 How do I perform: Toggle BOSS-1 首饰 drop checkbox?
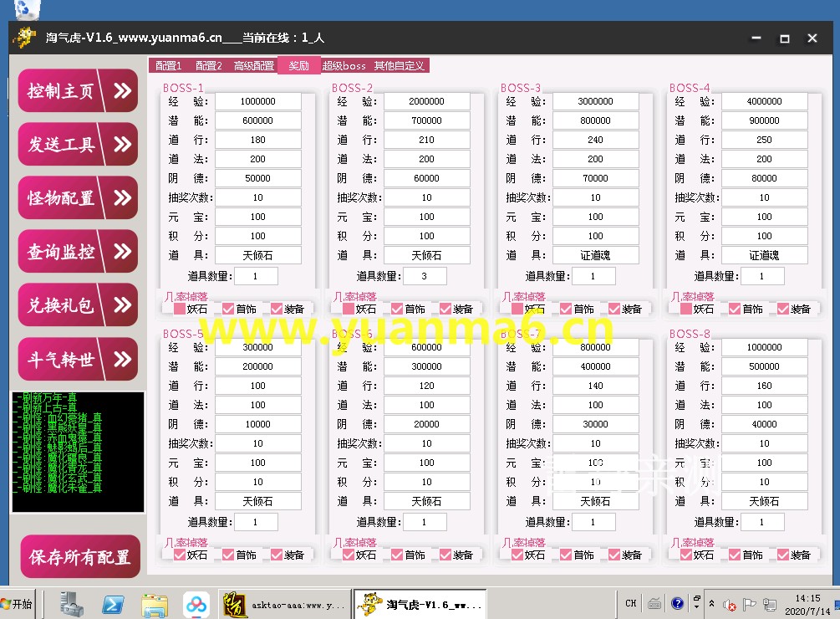pyautogui.click(x=228, y=309)
